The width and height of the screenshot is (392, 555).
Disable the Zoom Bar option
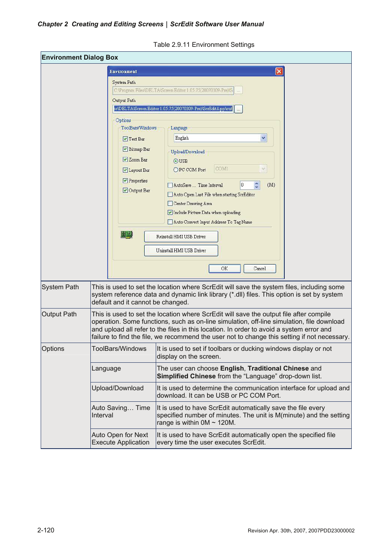pyautogui.click(x=125, y=159)
